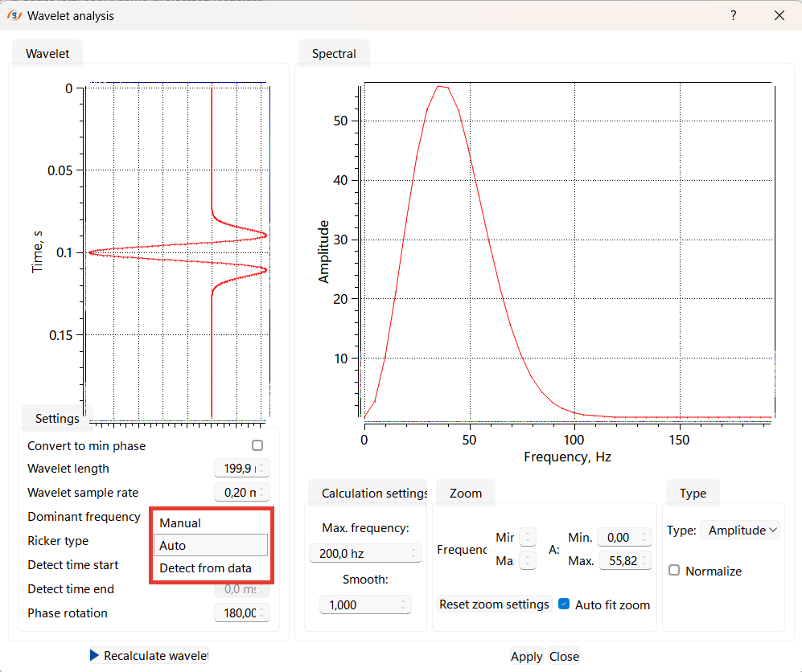Click the Apply button
The width and height of the screenshot is (802, 672).
click(x=526, y=656)
